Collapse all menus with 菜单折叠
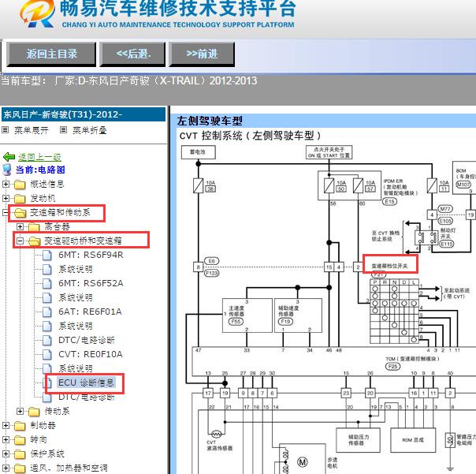Screen dimensions: 476x474 pos(90,130)
